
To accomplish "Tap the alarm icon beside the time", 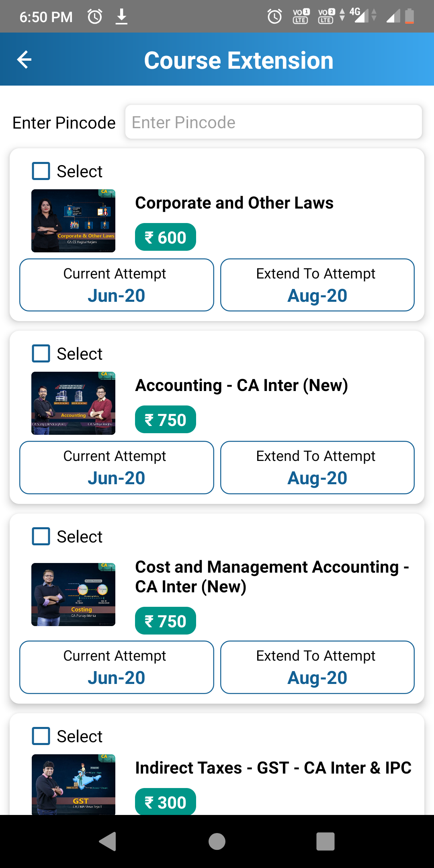I will (x=95, y=17).
